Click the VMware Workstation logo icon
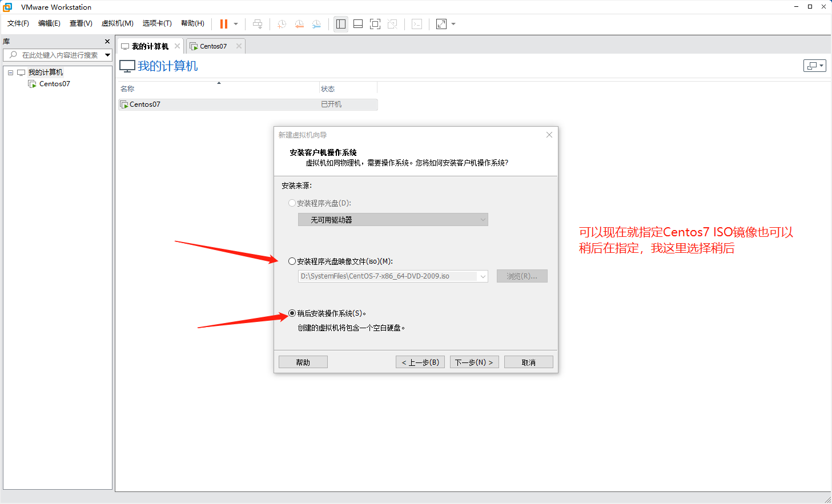The width and height of the screenshot is (832, 504). pos(7,7)
